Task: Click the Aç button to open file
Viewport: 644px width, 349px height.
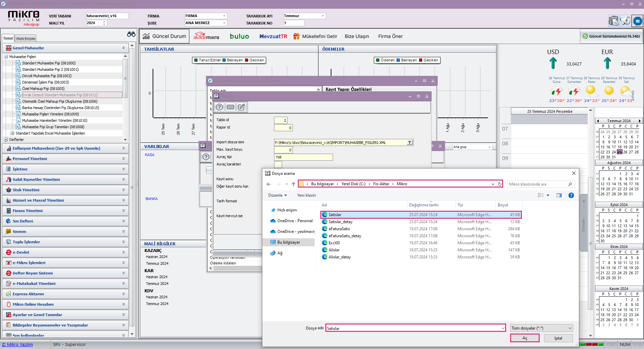Action: [x=525, y=338]
